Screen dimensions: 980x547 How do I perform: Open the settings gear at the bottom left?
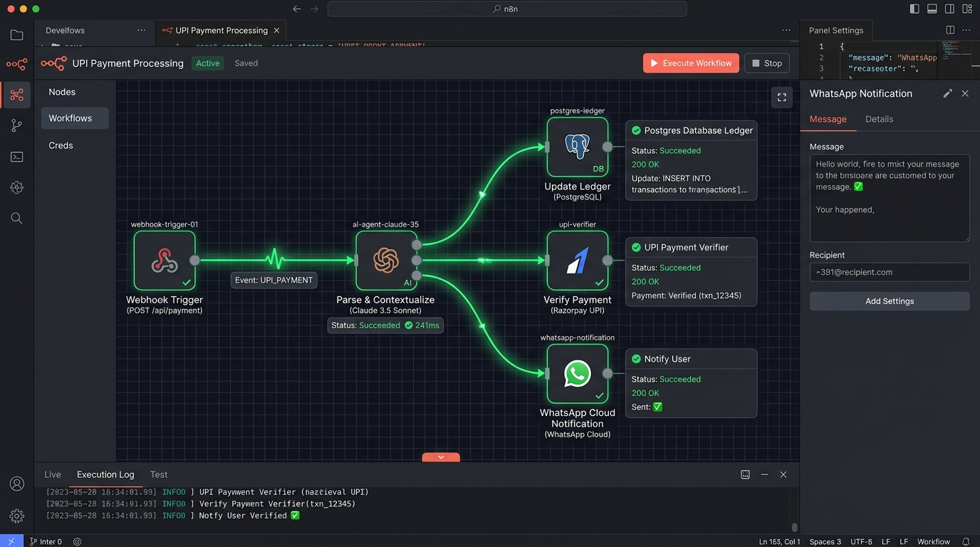[x=16, y=516]
